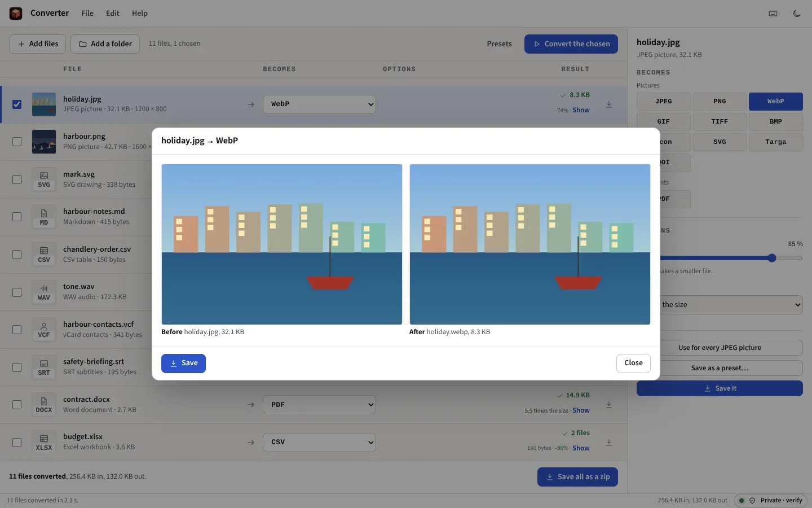Click the Converter app logo
The height and width of the screenshot is (508, 812).
(16, 14)
